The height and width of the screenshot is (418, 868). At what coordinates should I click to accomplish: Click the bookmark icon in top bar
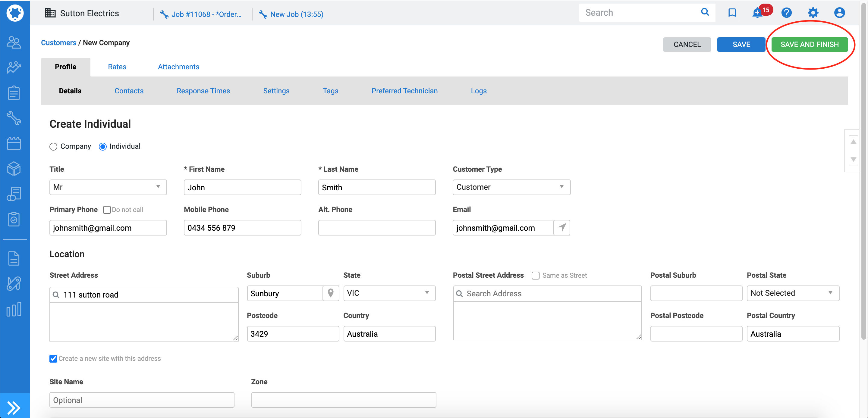click(x=732, y=13)
